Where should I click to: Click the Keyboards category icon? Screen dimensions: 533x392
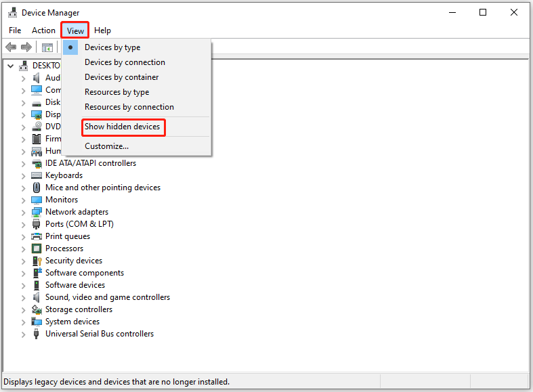click(37, 175)
